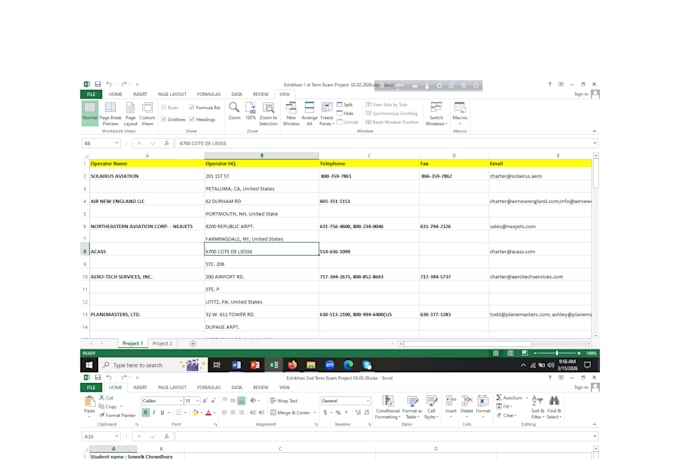Switch to Page Break Preview

point(110,113)
